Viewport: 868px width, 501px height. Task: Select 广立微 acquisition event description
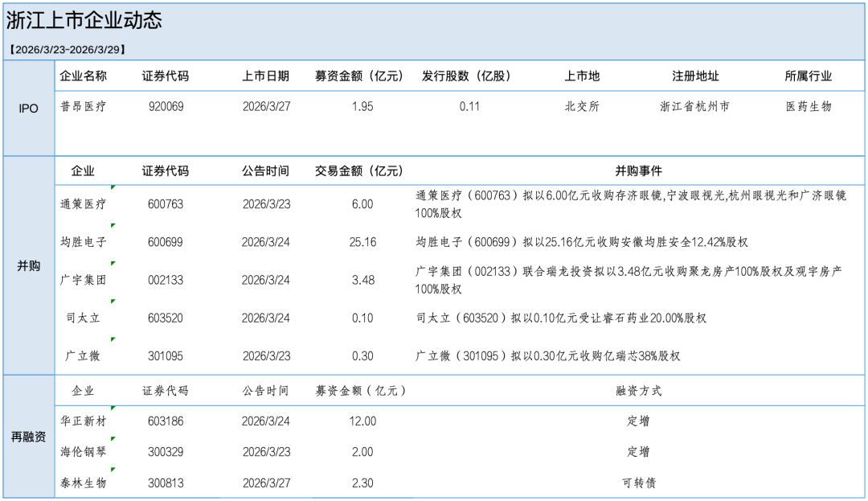(x=547, y=356)
